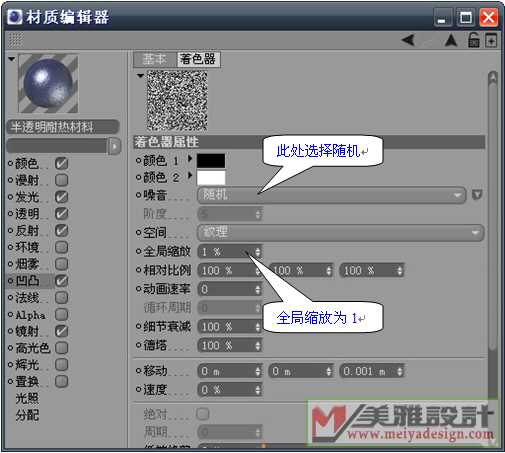
Task: Expand the 颜色 1 triangle arrow
Action: pos(190,158)
